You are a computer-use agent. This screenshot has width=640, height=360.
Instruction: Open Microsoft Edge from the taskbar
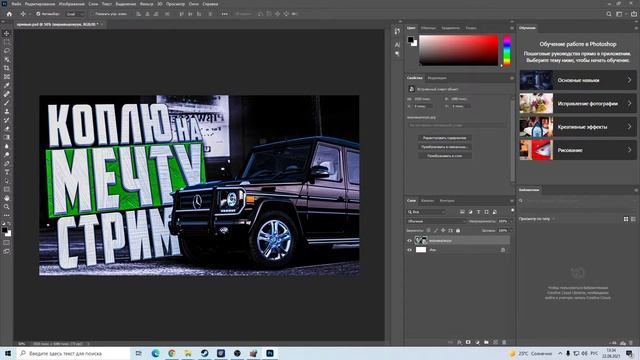click(x=156, y=353)
